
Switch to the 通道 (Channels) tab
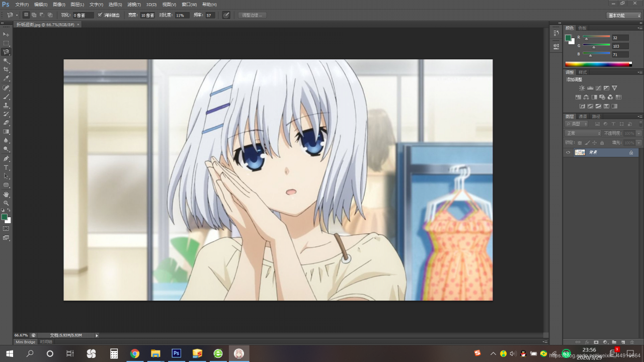tap(583, 117)
